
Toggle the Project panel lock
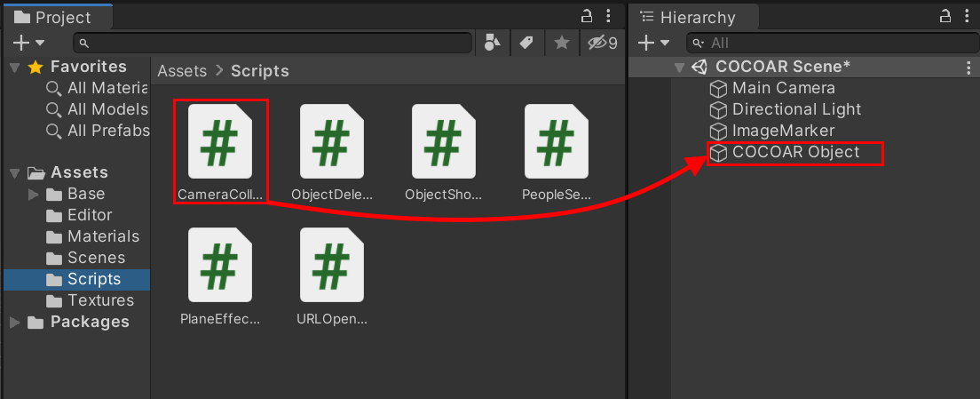coord(586,16)
